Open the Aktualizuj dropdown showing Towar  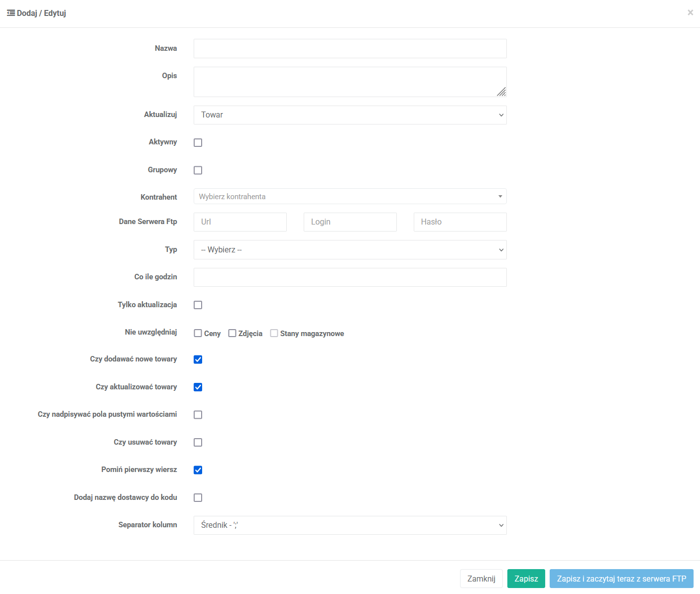point(350,115)
